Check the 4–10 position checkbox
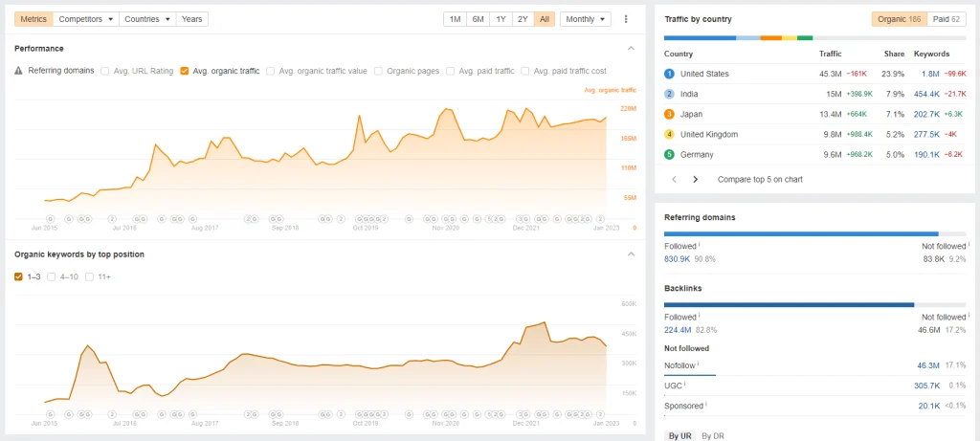This screenshot has height=441, width=980. [52, 276]
